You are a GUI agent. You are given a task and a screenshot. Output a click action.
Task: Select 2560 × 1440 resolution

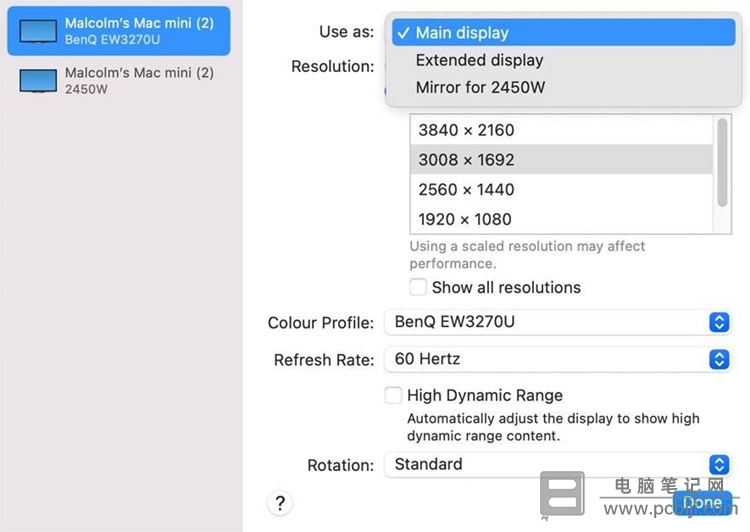click(x=562, y=189)
